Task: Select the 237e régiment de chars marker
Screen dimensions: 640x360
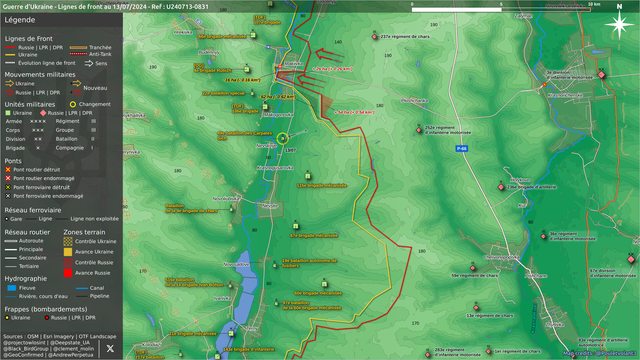Action: [x=375, y=37]
